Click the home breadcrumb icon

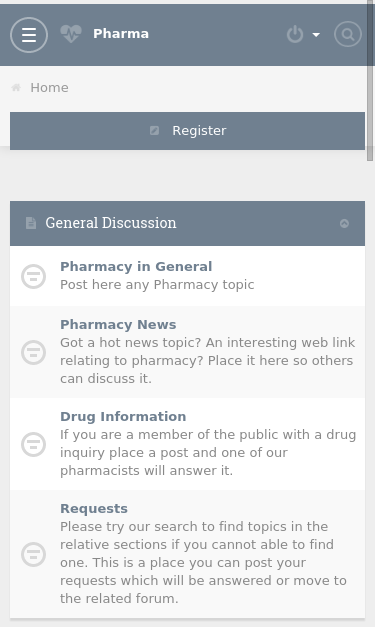(x=16, y=88)
